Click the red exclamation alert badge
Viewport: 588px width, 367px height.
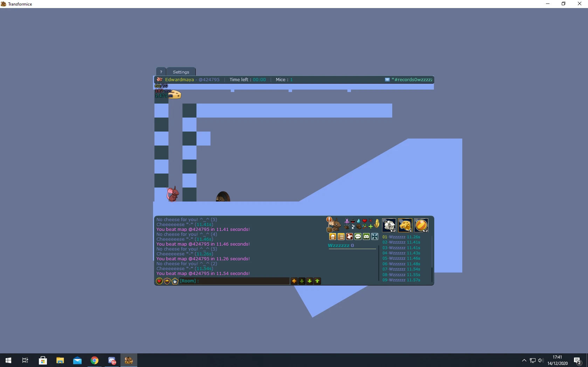(x=329, y=219)
